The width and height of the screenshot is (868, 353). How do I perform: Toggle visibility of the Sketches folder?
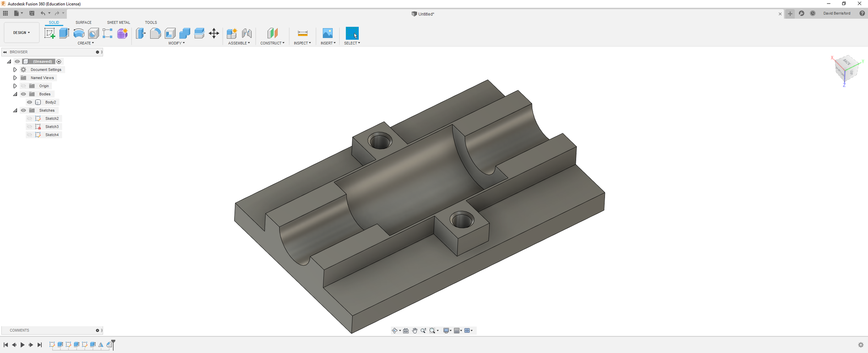[24, 110]
